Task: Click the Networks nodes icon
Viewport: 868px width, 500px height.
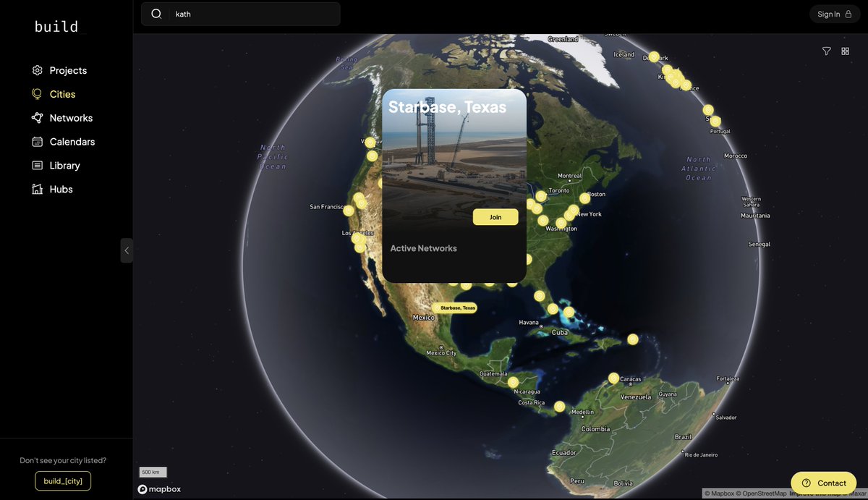Action: [38, 118]
